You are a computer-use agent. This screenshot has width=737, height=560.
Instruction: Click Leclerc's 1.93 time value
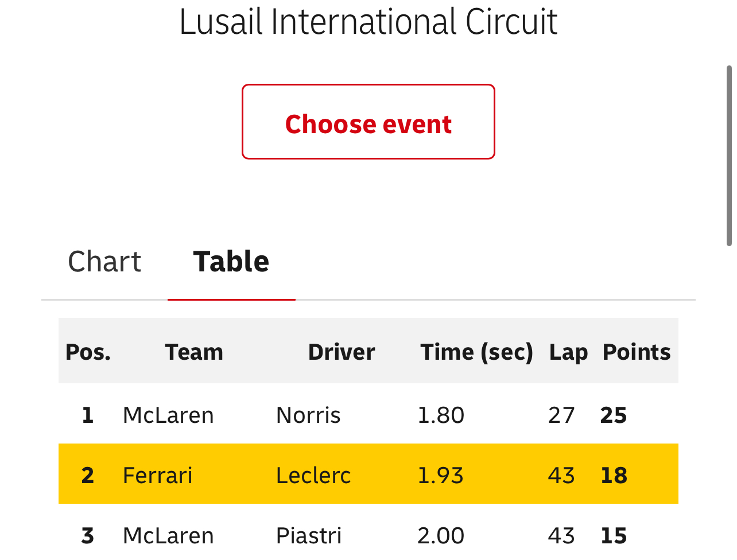440,475
